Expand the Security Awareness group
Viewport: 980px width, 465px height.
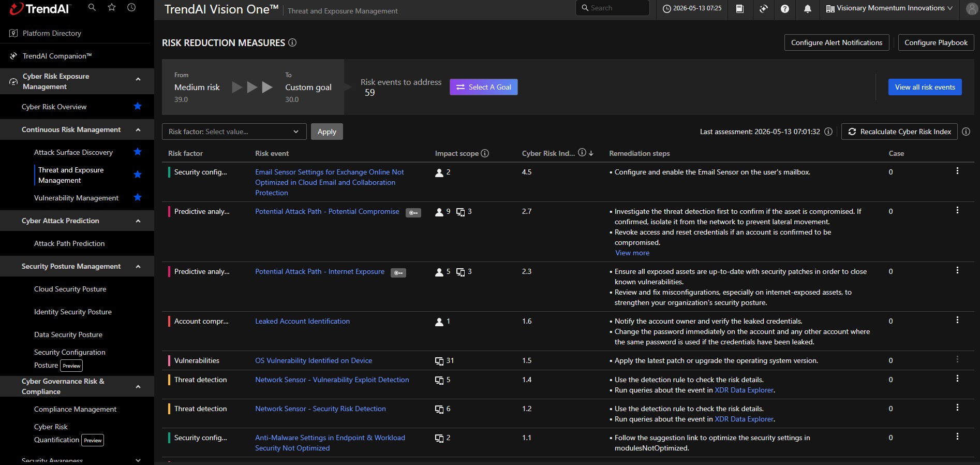[138, 460]
